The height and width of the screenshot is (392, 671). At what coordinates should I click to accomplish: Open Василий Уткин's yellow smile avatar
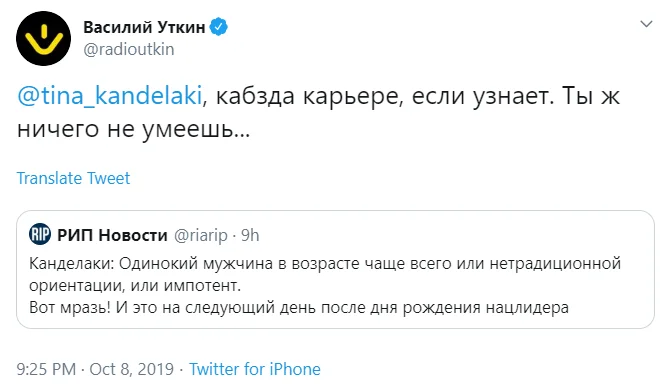coord(43,39)
